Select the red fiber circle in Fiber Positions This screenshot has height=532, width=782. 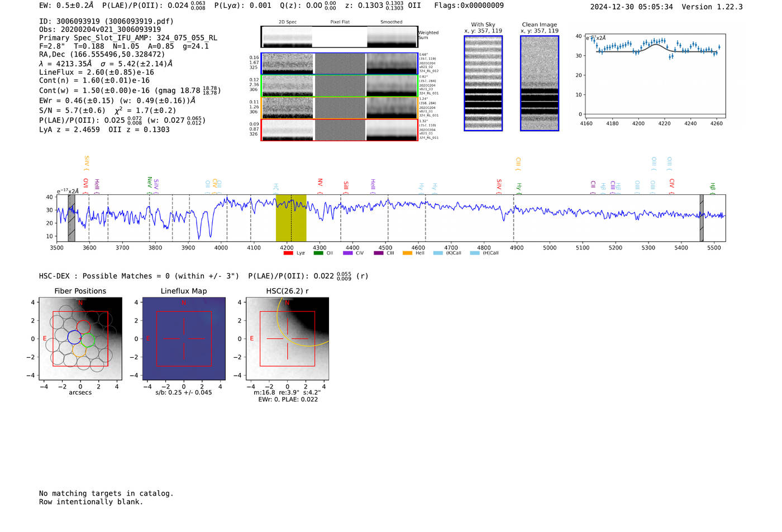point(84,328)
